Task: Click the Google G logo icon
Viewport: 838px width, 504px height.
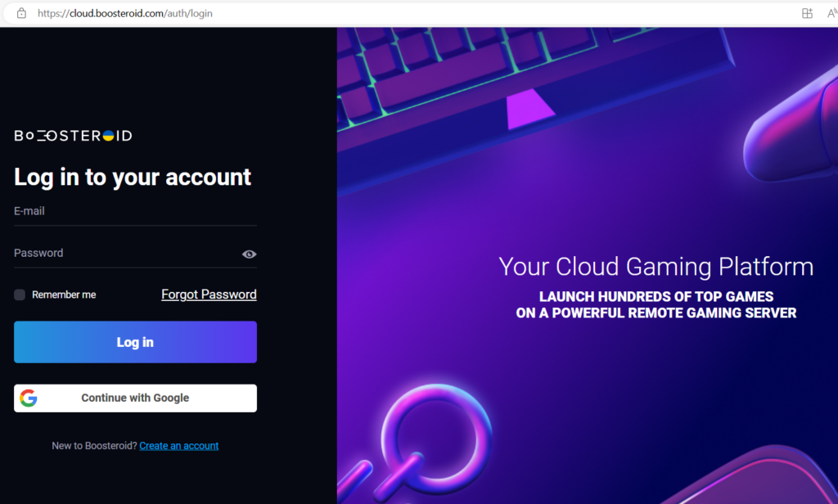Action: [x=29, y=398]
